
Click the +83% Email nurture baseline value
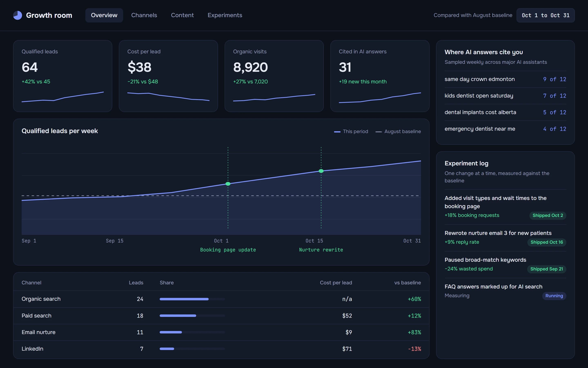414,332
